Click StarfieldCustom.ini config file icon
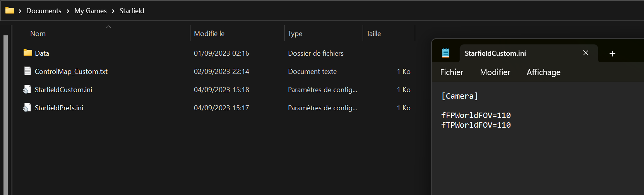 [27, 89]
